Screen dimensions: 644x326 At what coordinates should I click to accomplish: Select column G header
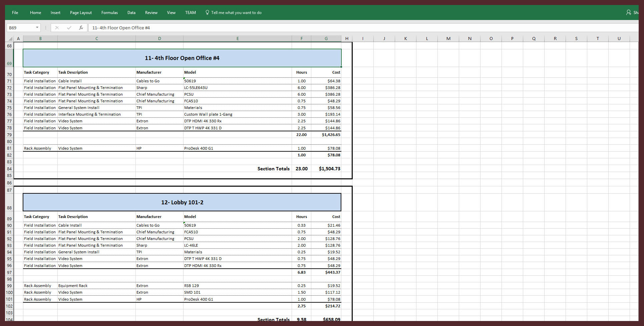pos(326,39)
